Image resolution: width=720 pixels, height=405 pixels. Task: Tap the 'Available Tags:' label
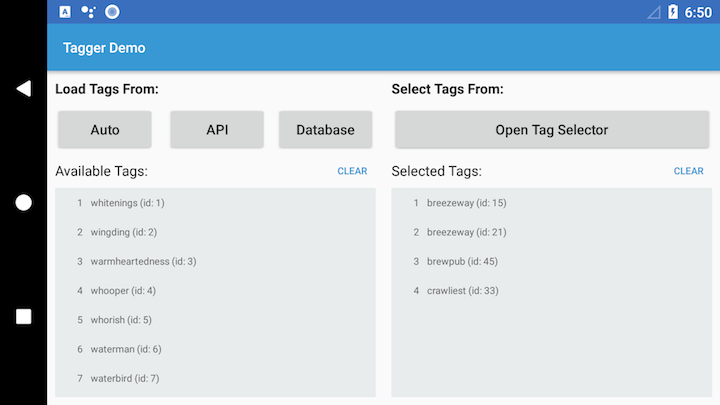tap(101, 171)
